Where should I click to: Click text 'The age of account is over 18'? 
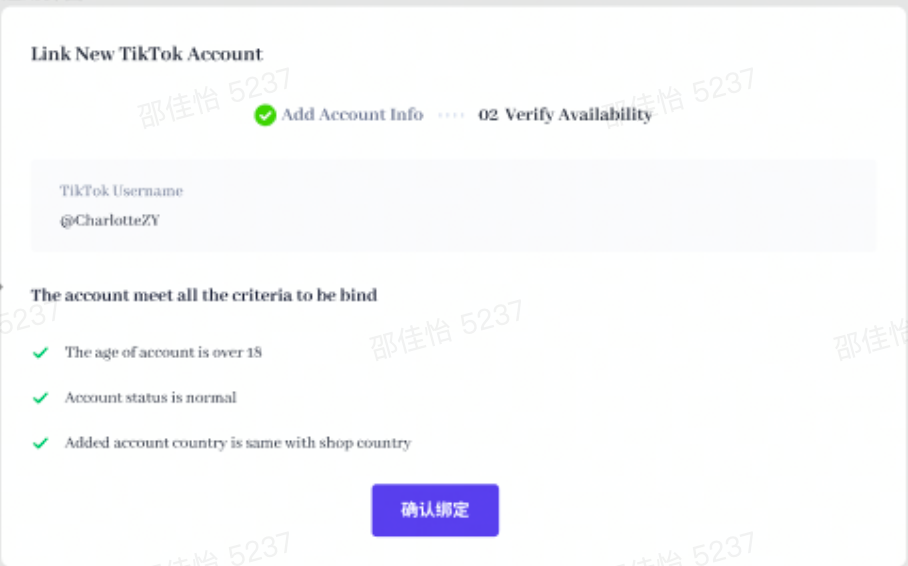point(163,352)
